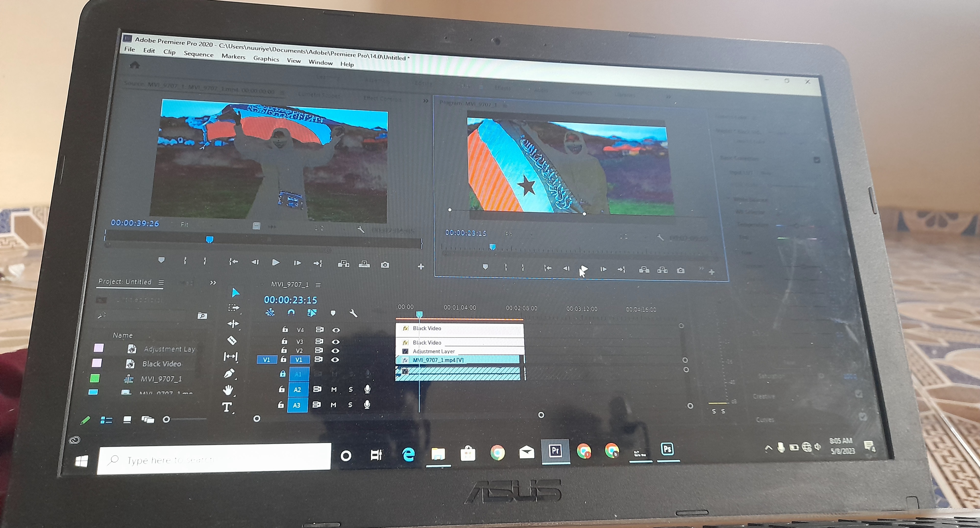
Task: Step forward one frame in Source monitor
Action: tap(297, 263)
